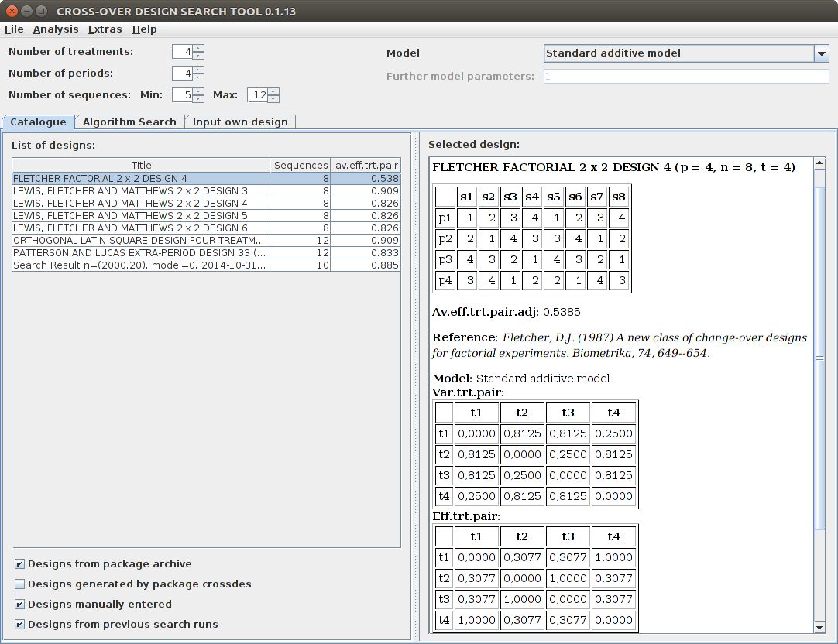Select LEWIS, FLETCHER AND MATTHEWS DESIGN 5 row
The height and width of the screenshot is (644, 838).
[206, 215]
